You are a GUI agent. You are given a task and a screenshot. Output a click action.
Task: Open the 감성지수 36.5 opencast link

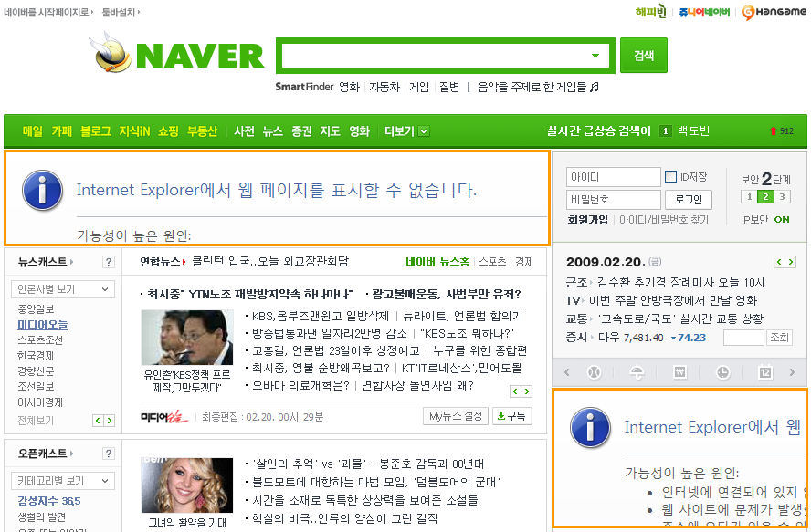(49, 501)
